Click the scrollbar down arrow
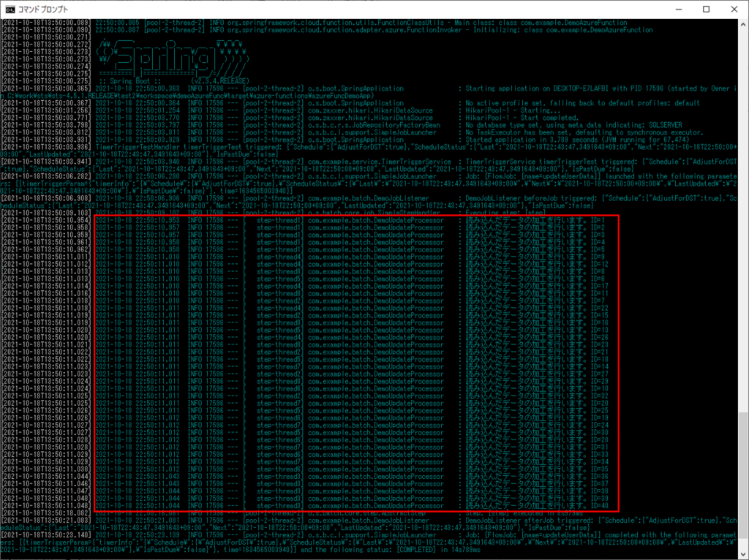Image resolution: width=749 pixels, height=560 pixels. coord(743,549)
